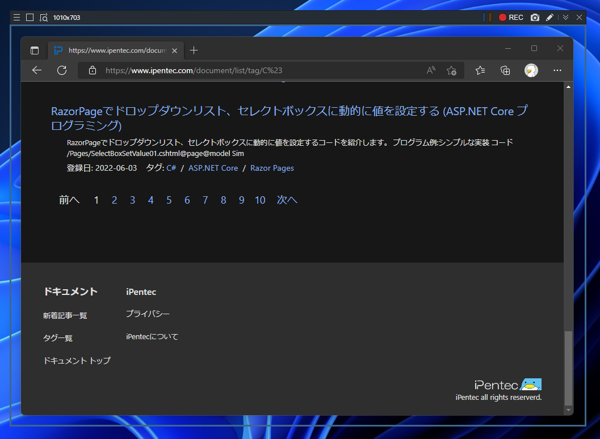Go to next page 次へ
The width and height of the screenshot is (600, 439).
pos(287,200)
